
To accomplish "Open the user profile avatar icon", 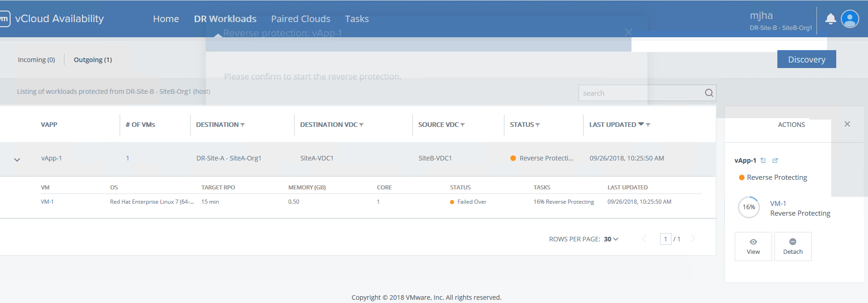I will point(850,19).
